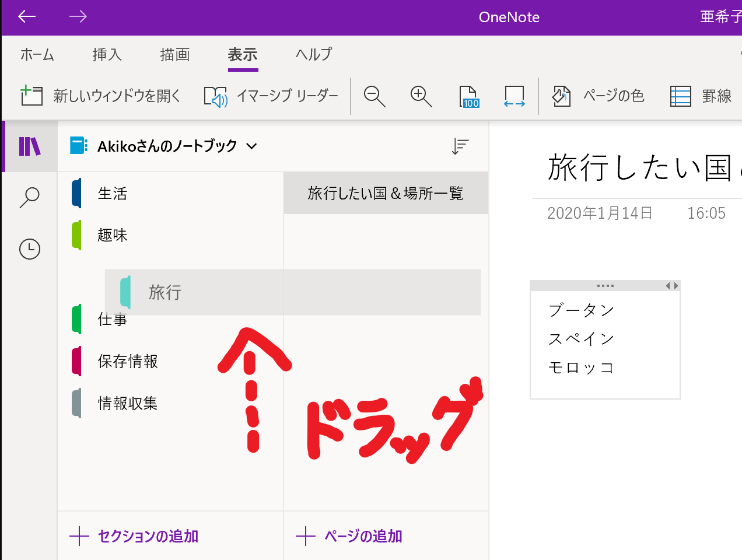Viewport: 742px width, 560px height.
Task: Select the 保存情報 section
Action: point(128,362)
